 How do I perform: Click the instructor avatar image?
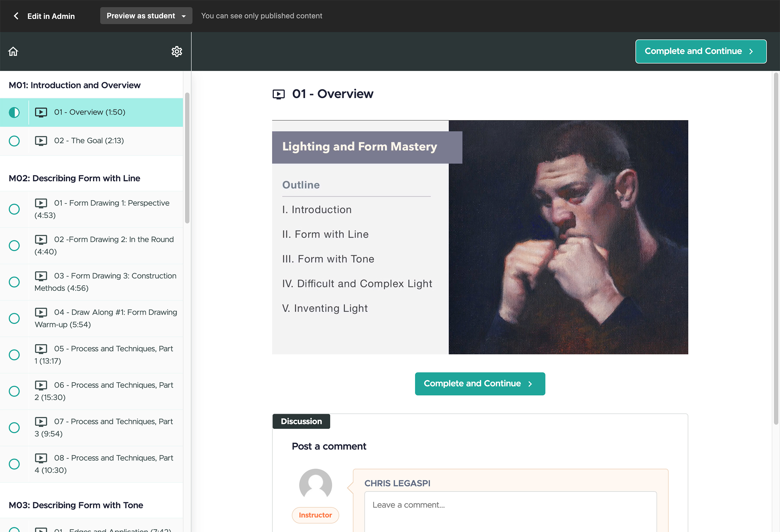click(x=316, y=485)
